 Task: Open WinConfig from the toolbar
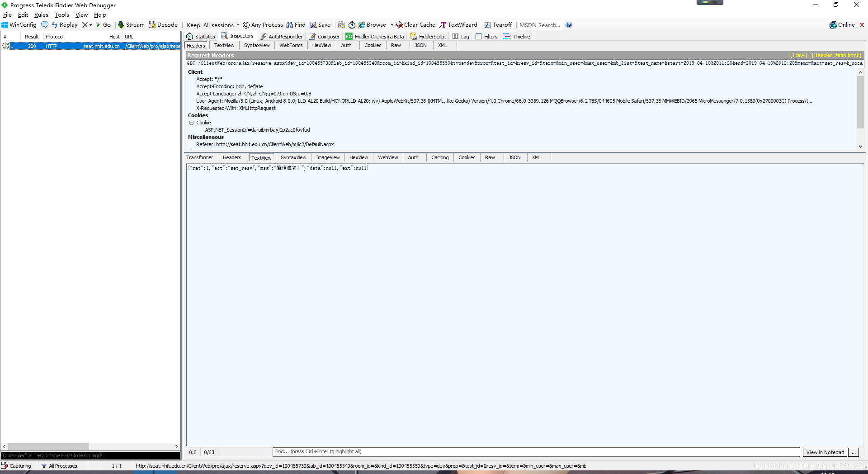(x=19, y=25)
